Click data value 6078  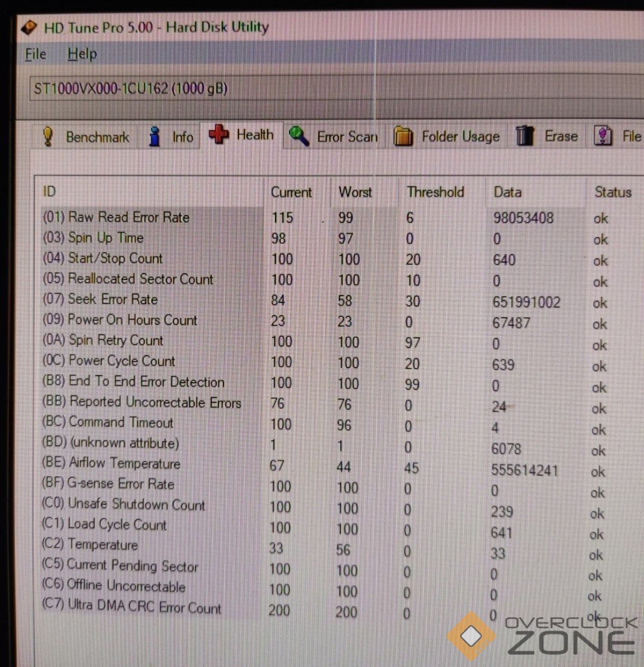pos(506,449)
